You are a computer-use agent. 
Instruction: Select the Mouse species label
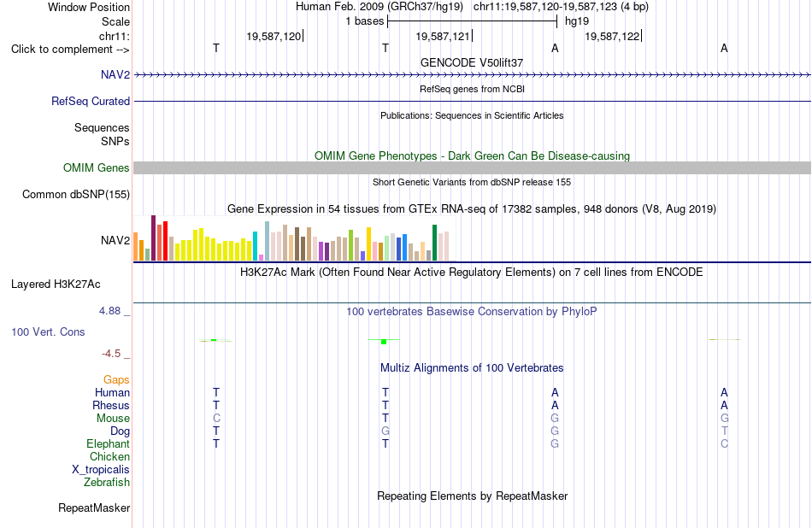[113, 419]
